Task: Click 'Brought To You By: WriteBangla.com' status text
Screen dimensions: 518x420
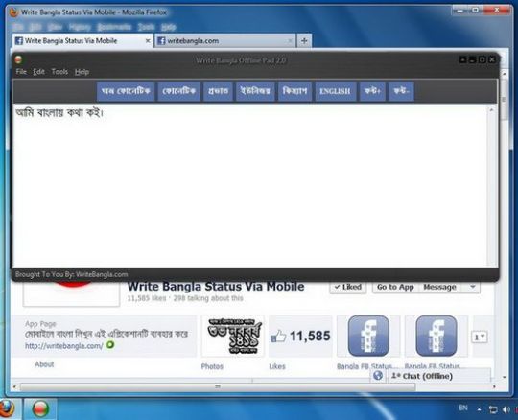Action: pyautogui.click(x=72, y=274)
